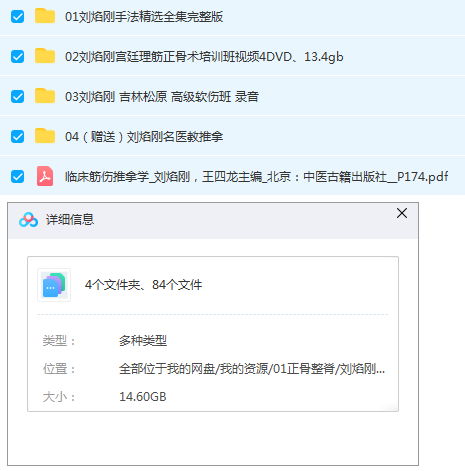Deselect the 临床筋伤推拿学 PDF checkbox
Screen dimensions: 465x471
[x=17, y=176]
